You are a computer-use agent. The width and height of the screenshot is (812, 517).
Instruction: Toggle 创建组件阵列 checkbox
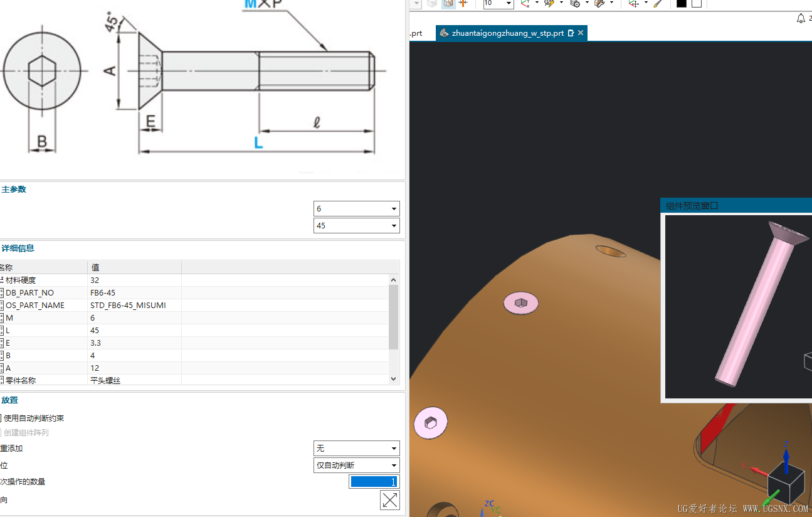(1, 432)
